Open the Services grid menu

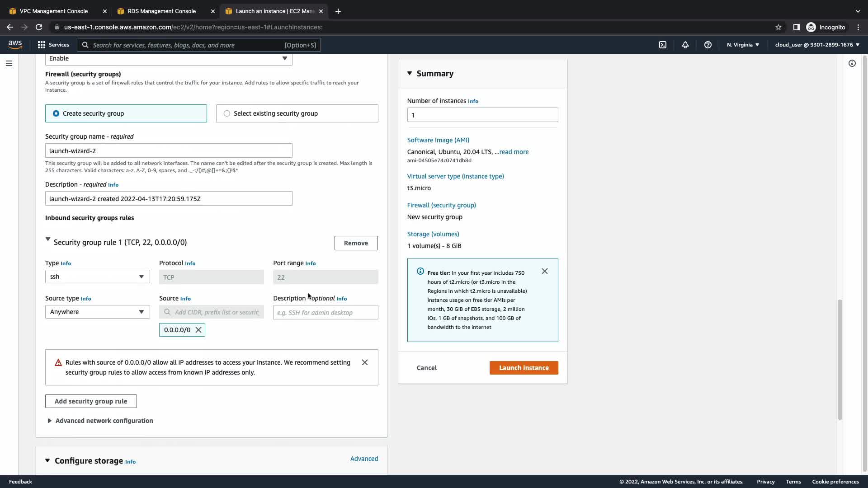(x=53, y=45)
